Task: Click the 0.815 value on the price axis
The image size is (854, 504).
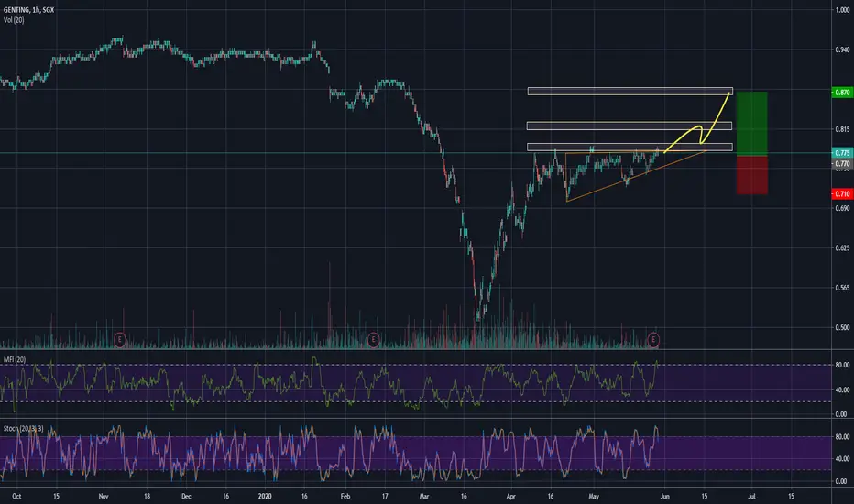Action: 842,130
